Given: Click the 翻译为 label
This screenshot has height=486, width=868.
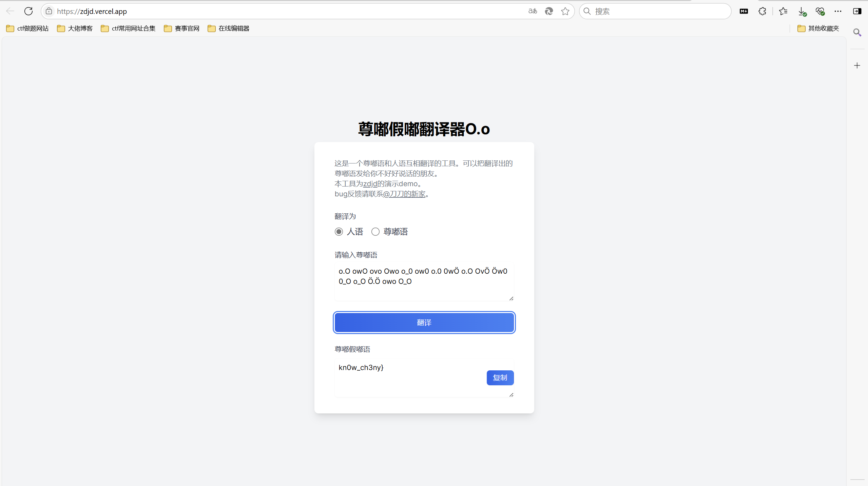Looking at the screenshot, I should (345, 216).
